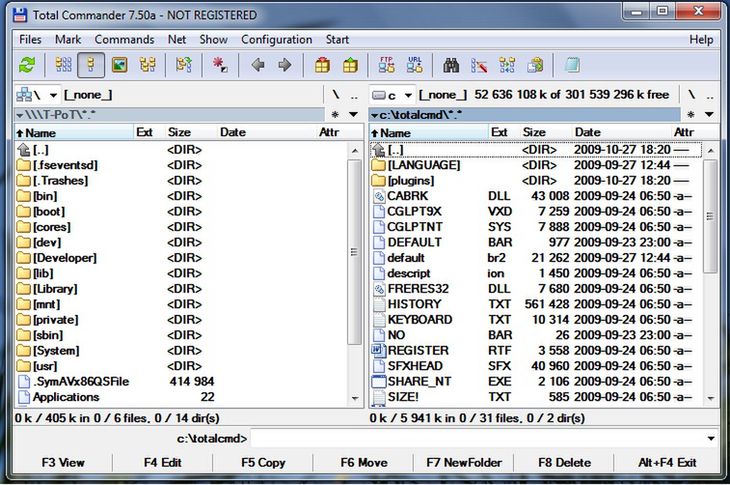Go to parent directory in right panel
The width and height of the screenshot is (730, 485).
pos(710,95)
